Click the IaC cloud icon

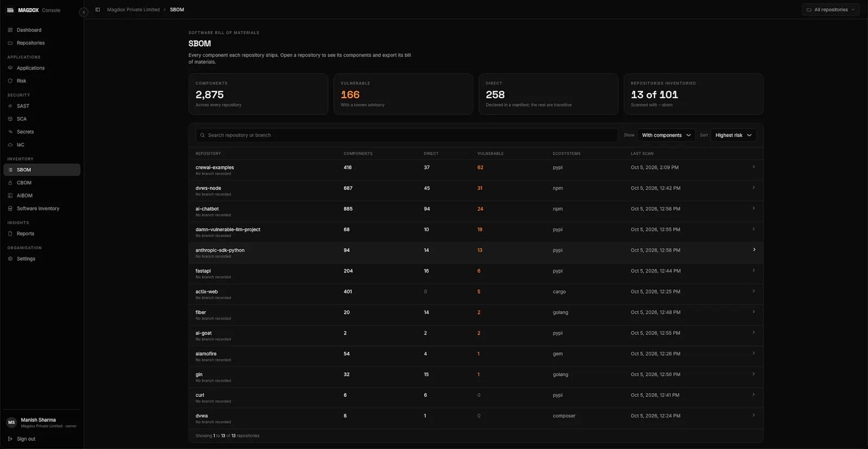click(10, 145)
